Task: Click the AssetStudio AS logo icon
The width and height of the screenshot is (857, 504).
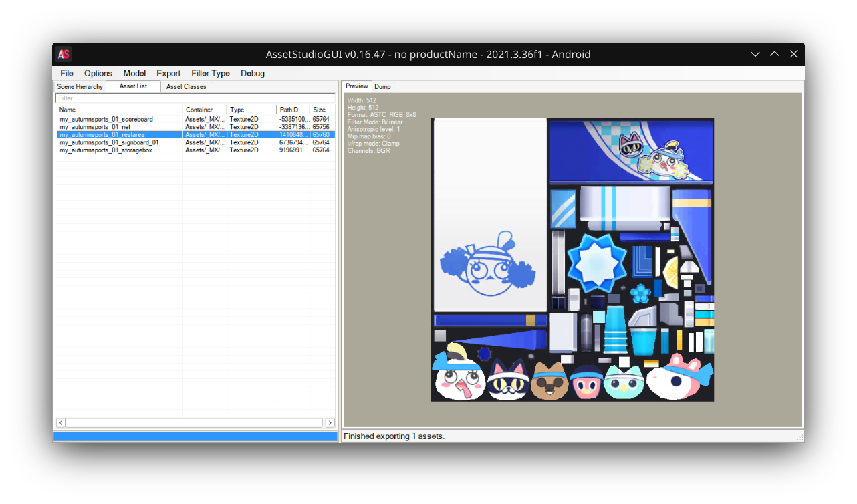Action: point(64,55)
